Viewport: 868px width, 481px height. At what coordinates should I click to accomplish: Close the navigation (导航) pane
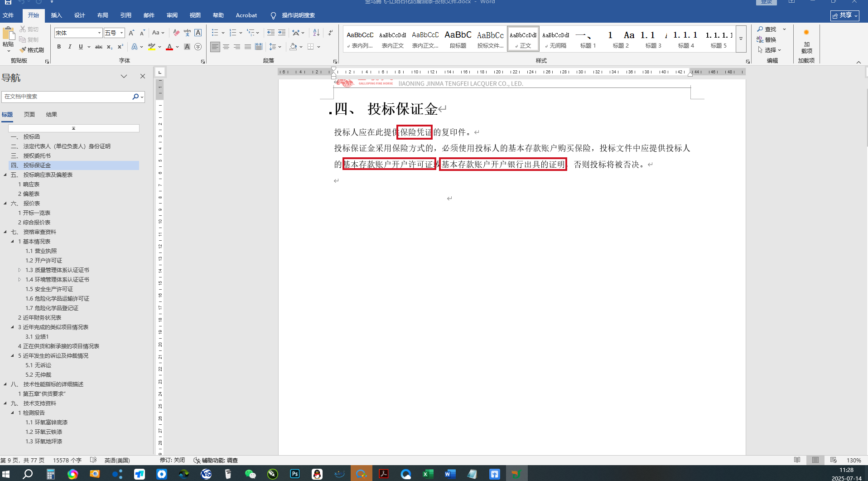point(143,76)
